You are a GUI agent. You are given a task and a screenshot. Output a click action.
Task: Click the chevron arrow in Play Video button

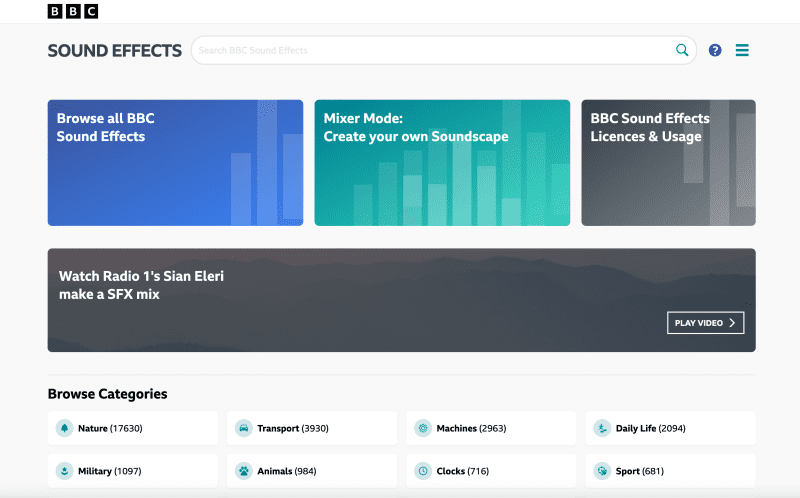(x=732, y=323)
